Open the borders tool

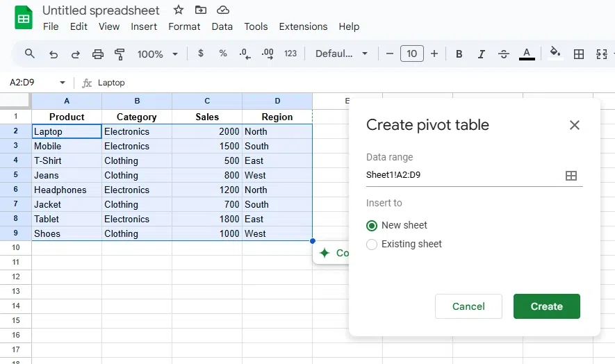[x=578, y=54]
